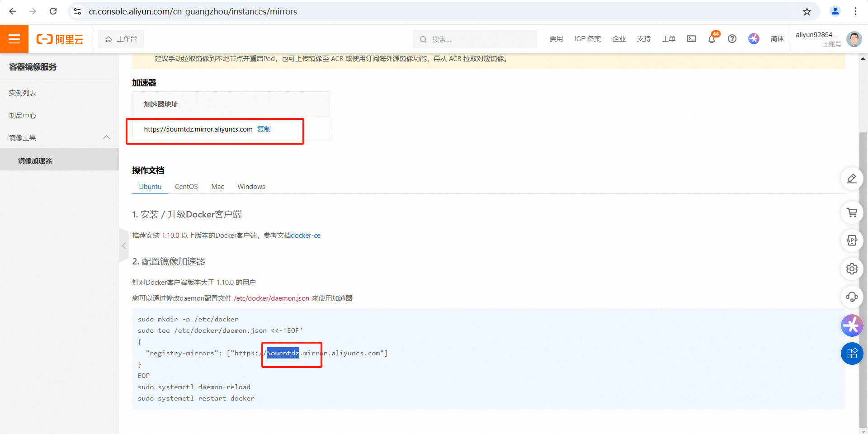Image resolution: width=868 pixels, height=434 pixels.
Task: Click the /etc/docker/daemon.json red path text
Action: pyautogui.click(x=272, y=298)
